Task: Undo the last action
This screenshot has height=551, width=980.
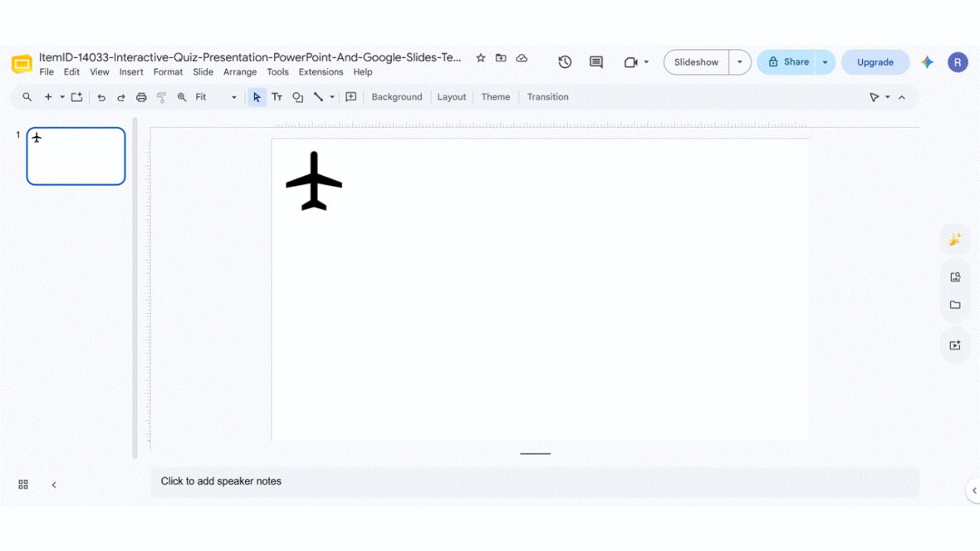Action: (101, 97)
